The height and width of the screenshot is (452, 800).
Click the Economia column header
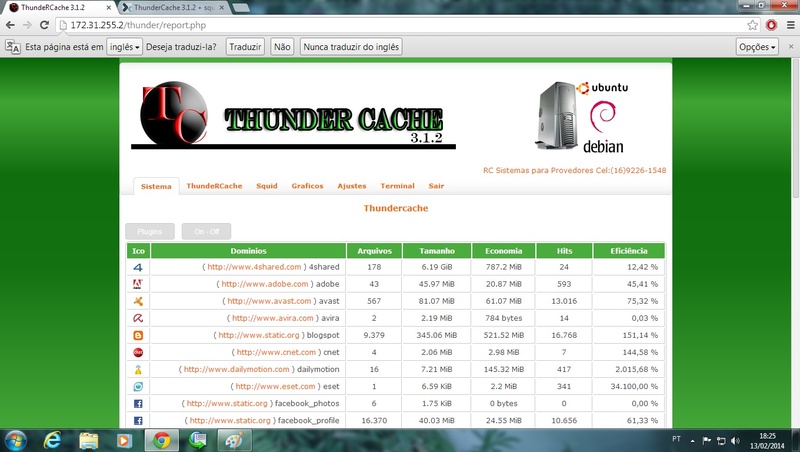coord(504,251)
